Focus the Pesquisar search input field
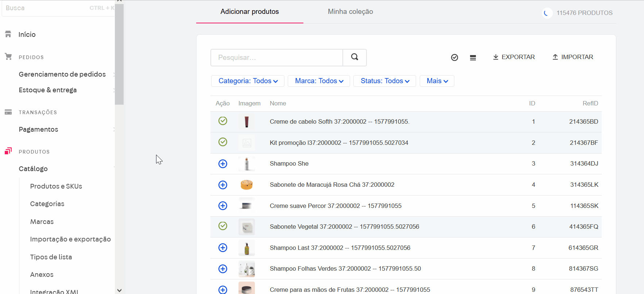The height and width of the screenshot is (294, 644). pos(276,58)
